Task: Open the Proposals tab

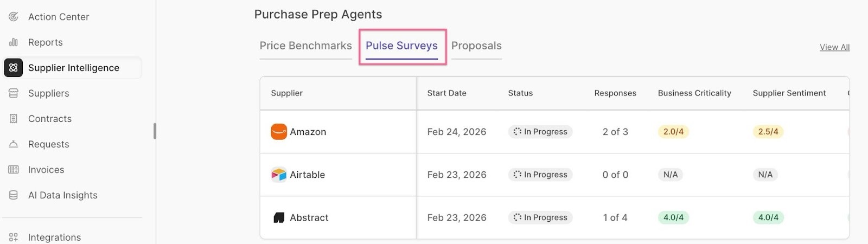Action: click(476, 46)
